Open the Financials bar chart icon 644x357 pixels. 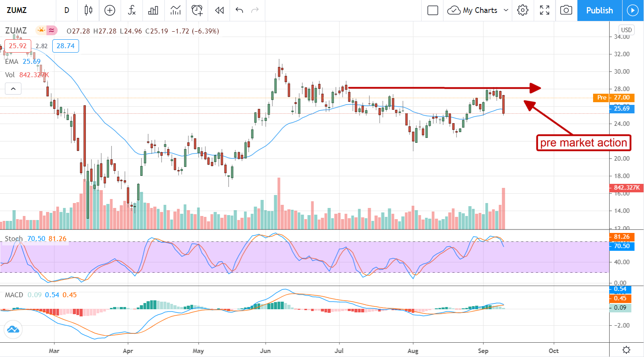[x=153, y=10]
